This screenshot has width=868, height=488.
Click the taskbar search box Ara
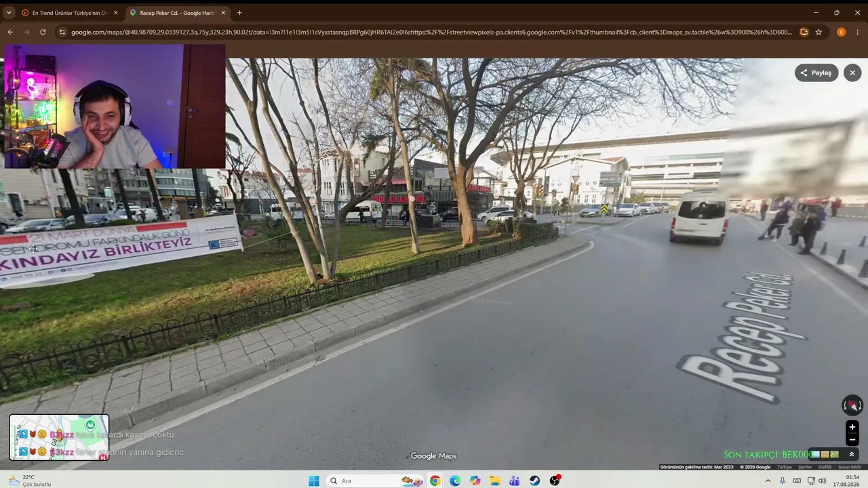(x=375, y=481)
